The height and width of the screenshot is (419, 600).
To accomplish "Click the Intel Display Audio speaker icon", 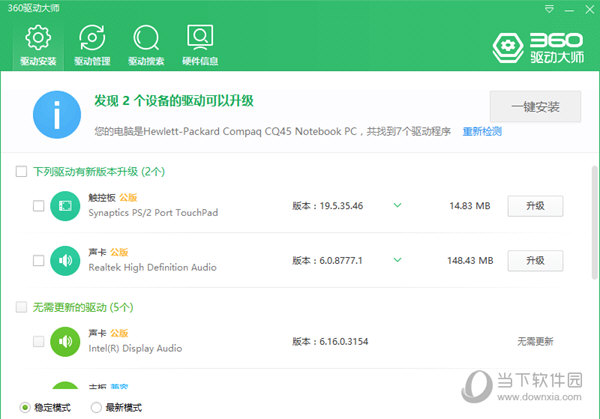I will click(65, 341).
